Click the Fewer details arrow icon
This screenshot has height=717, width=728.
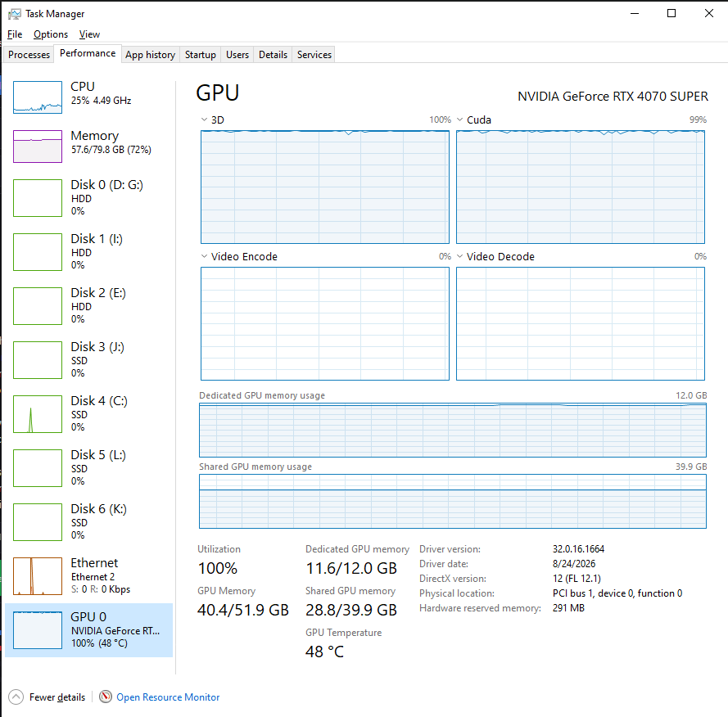click(16, 697)
